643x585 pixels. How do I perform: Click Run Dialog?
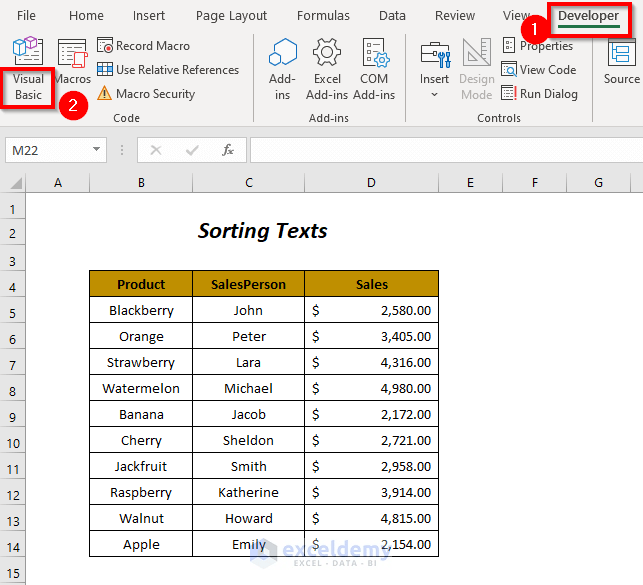tap(540, 94)
